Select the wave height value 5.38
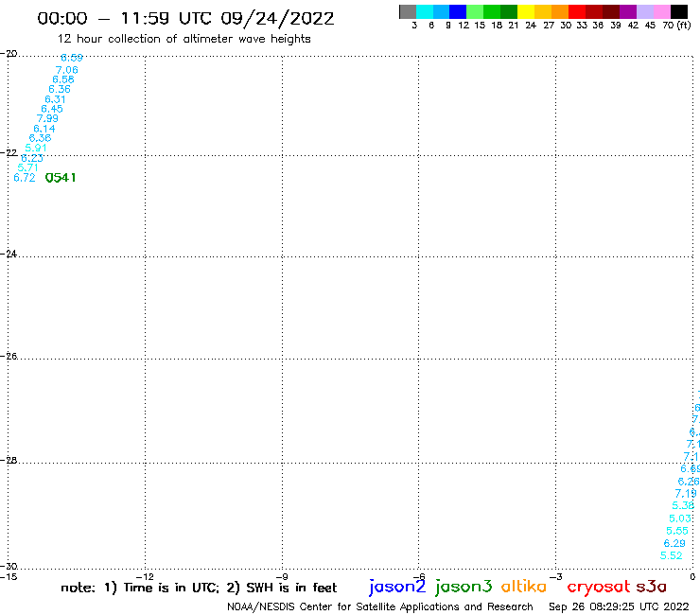 click(683, 505)
